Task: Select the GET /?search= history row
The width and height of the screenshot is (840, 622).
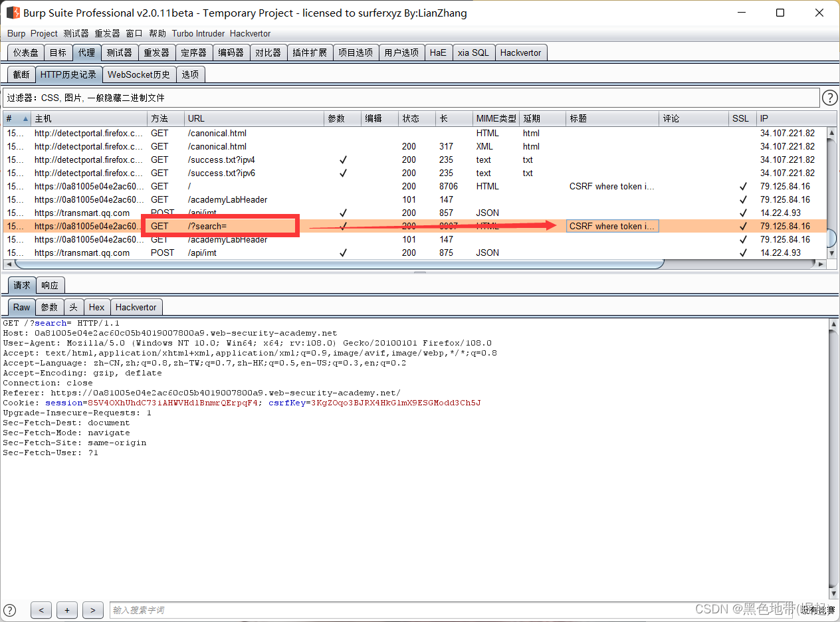Action: pyautogui.click(x=415, y=226)
